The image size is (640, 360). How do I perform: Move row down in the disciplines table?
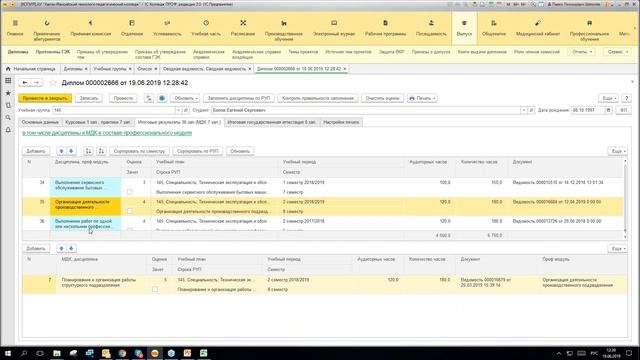click(x=71, y=151)
